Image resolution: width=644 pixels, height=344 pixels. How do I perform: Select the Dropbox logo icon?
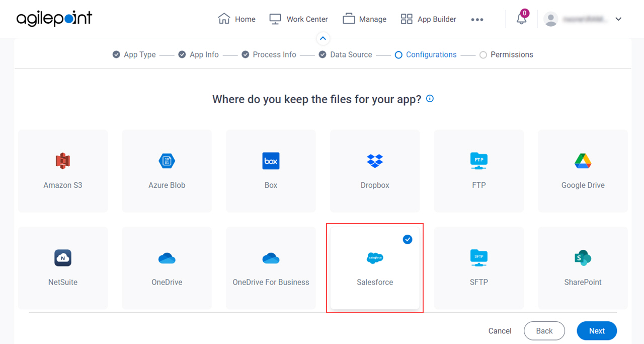(375, 161)
